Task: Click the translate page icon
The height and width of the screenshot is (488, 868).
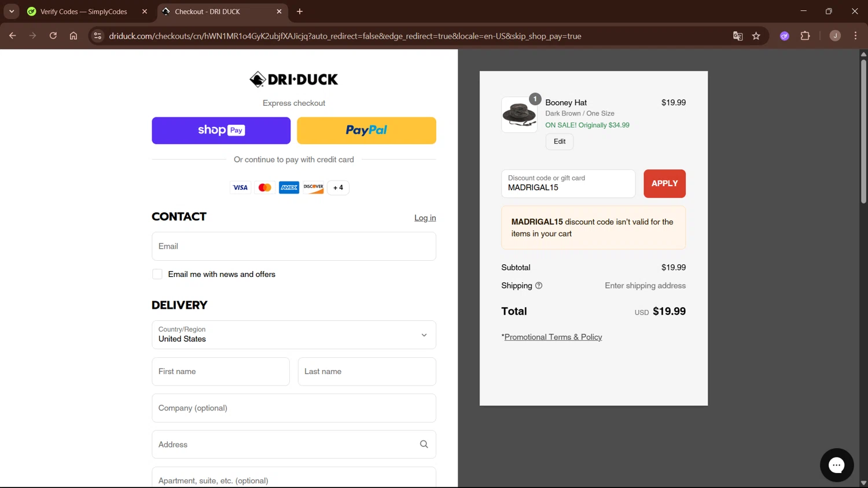Action: coord(738,36)
